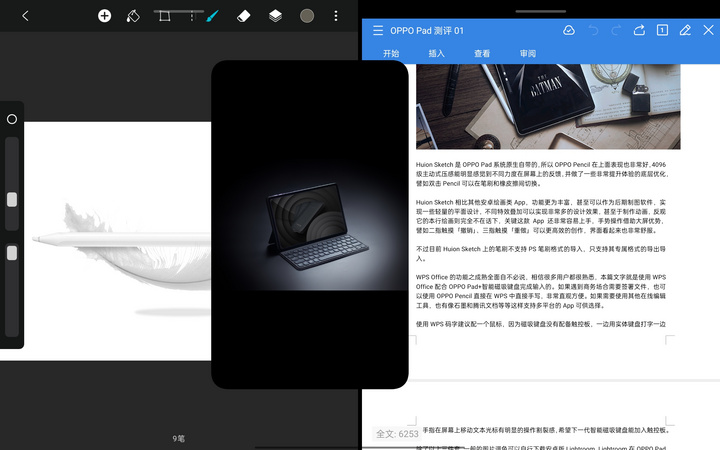
Task: Add new item with plus icon
Action: point(104,16)
